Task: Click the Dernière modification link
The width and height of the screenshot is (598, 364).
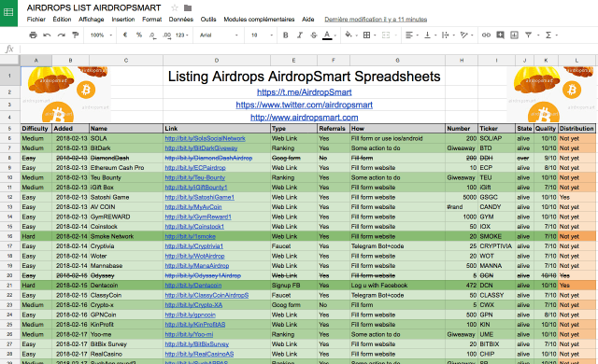Action: pyautogui.click(x=376, y=20)
